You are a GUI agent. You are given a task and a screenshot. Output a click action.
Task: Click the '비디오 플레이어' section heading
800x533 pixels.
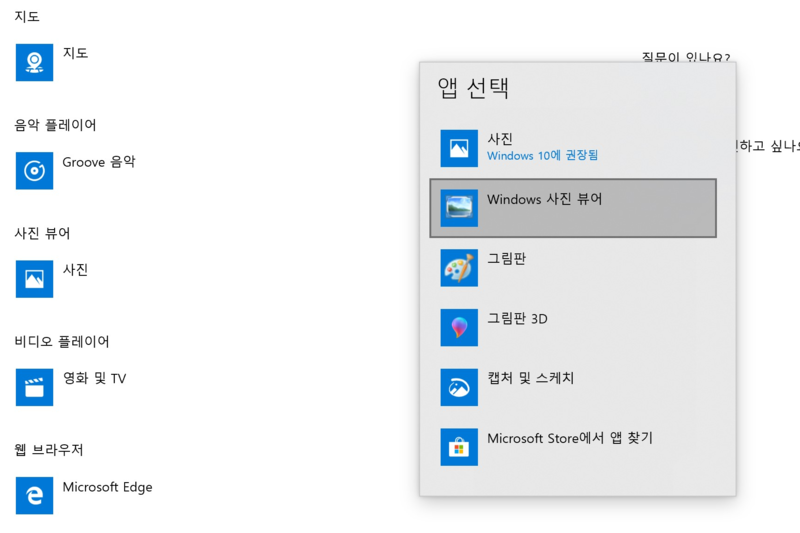coord(62,341)
